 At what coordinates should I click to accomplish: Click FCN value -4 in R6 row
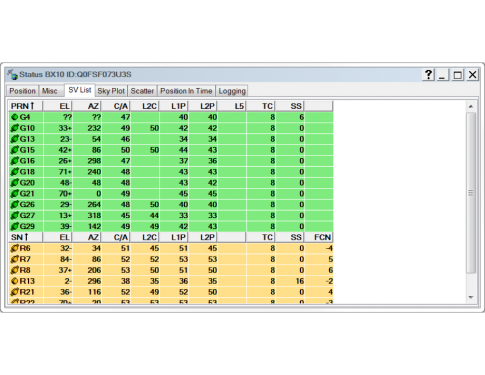(329, 248)
